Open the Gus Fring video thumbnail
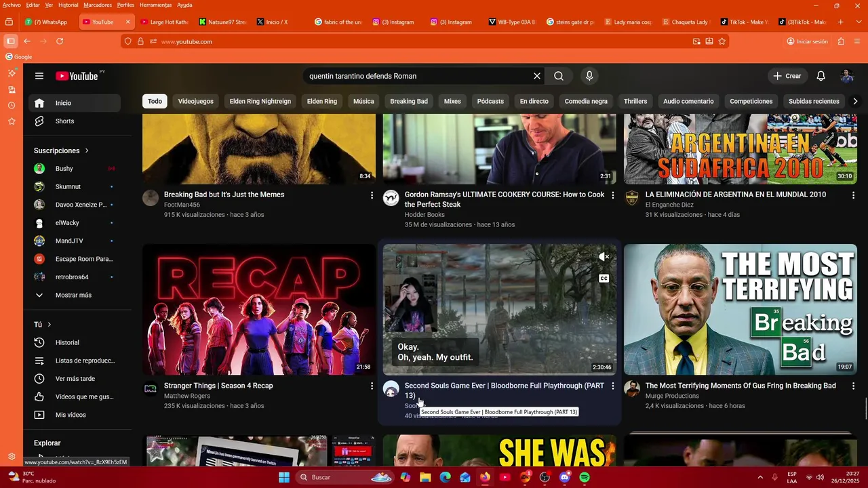 point(741,310)
